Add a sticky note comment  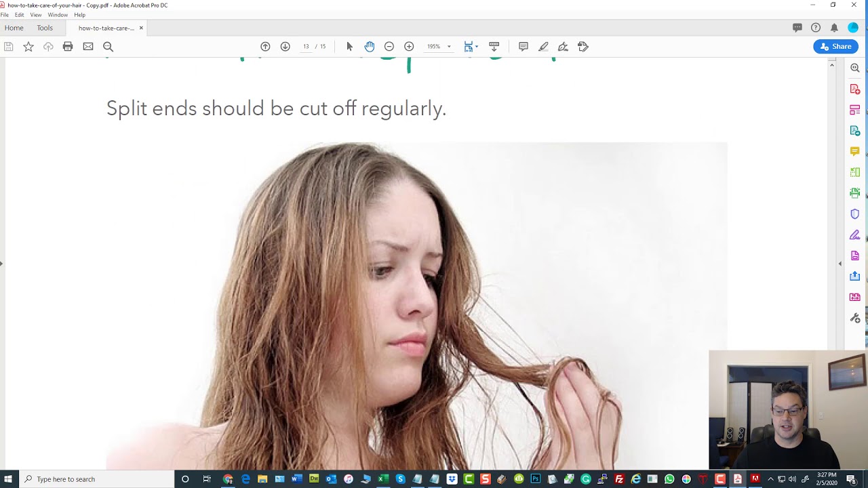(524, 47)
